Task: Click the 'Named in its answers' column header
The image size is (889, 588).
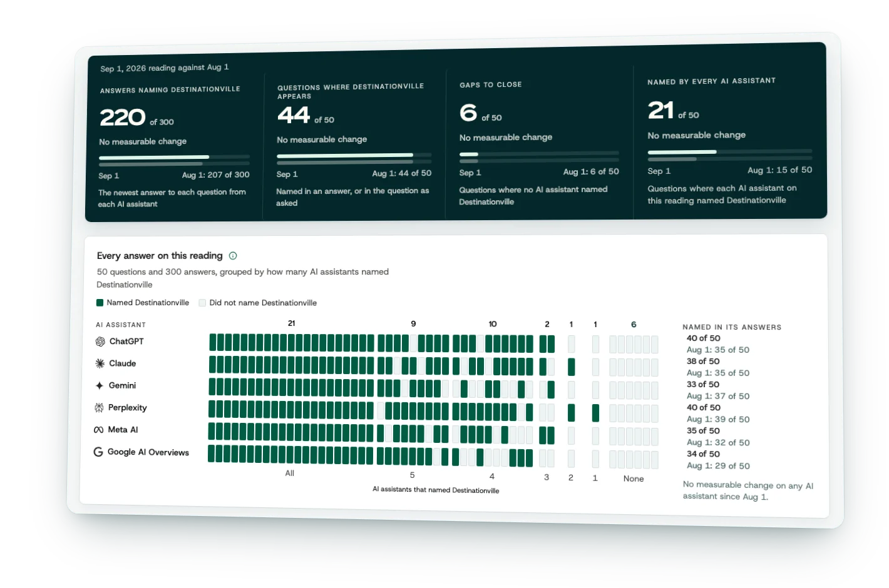Action: point(732,327)
